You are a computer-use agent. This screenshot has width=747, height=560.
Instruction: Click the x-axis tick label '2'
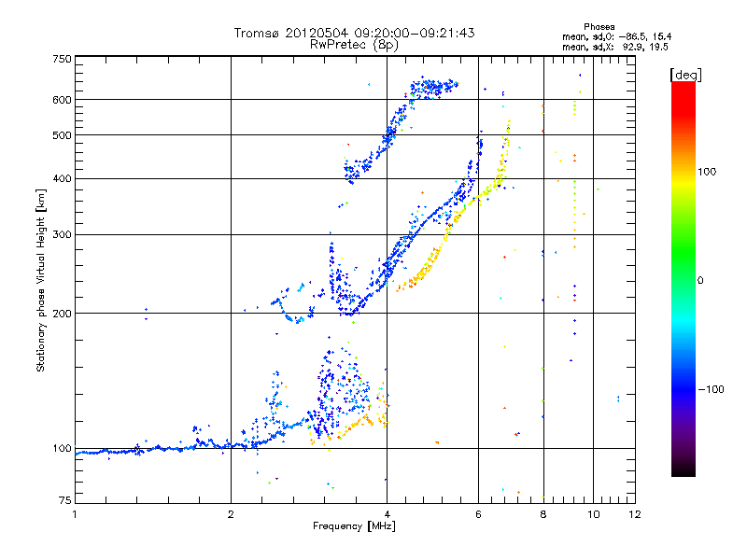[x=231, y=514]
